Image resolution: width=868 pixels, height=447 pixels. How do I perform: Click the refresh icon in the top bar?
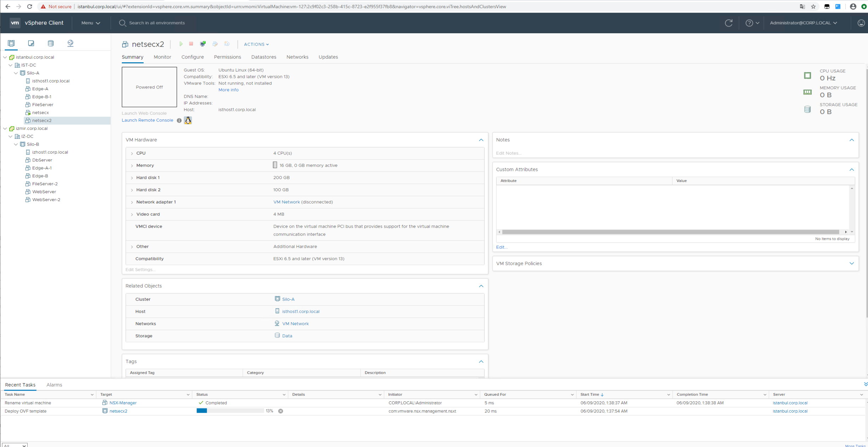[x=729, y=23]
